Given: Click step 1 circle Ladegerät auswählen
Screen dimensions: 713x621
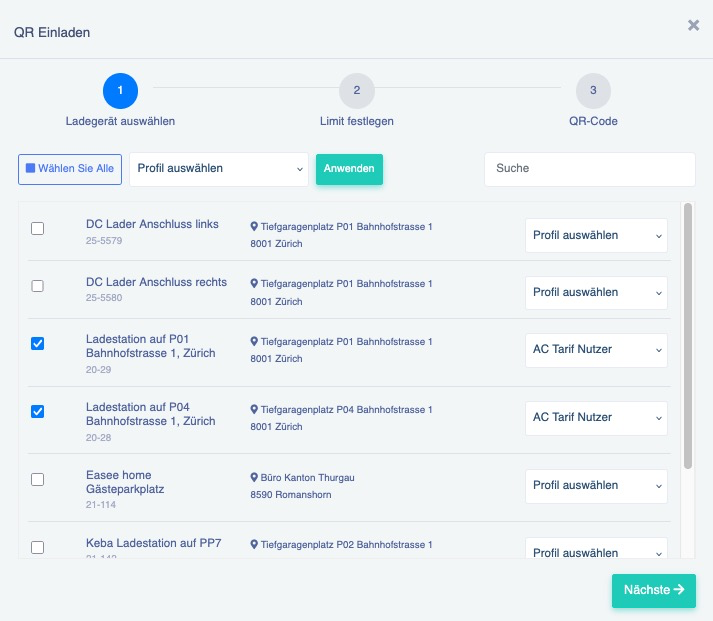Looking at the screenshot, I should pos(120,91).
